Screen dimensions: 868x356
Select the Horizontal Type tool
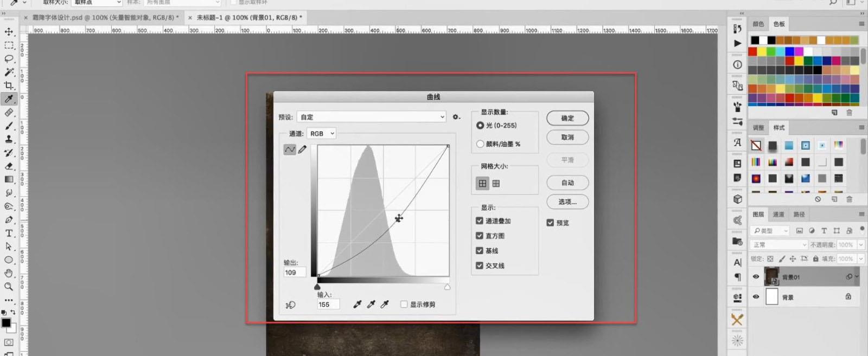point(9,233)
